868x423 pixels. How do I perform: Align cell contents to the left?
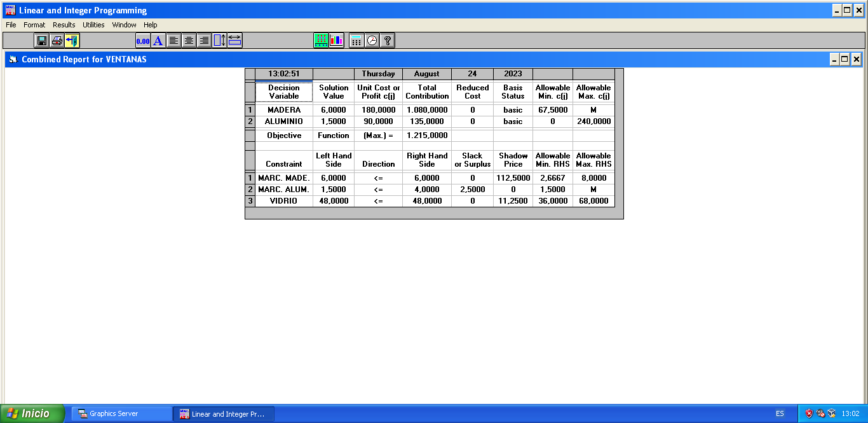click(173, 39)
